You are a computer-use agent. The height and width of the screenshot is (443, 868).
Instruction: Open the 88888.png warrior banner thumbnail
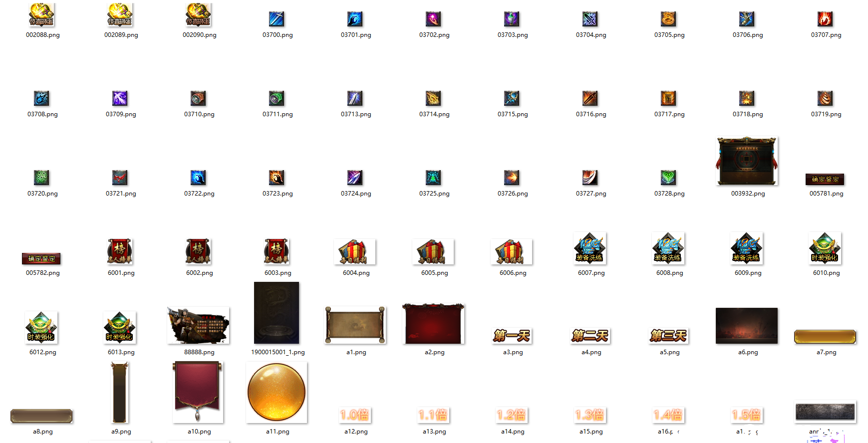coord(199,325)
